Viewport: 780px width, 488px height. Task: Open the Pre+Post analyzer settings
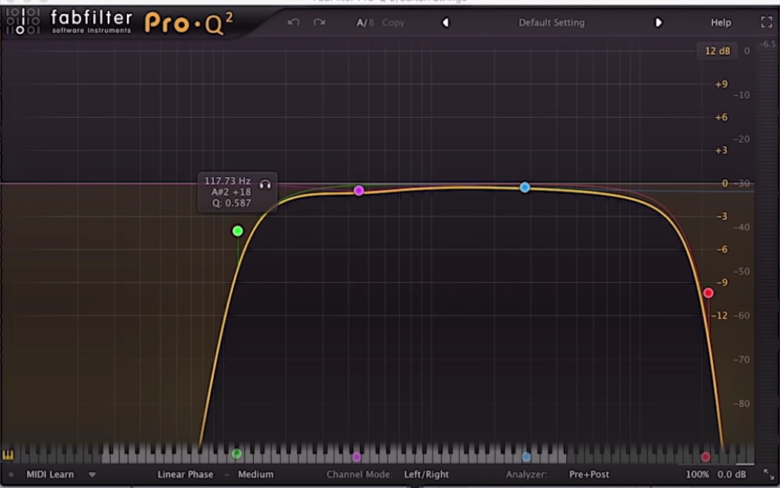[x=589, y=475]
